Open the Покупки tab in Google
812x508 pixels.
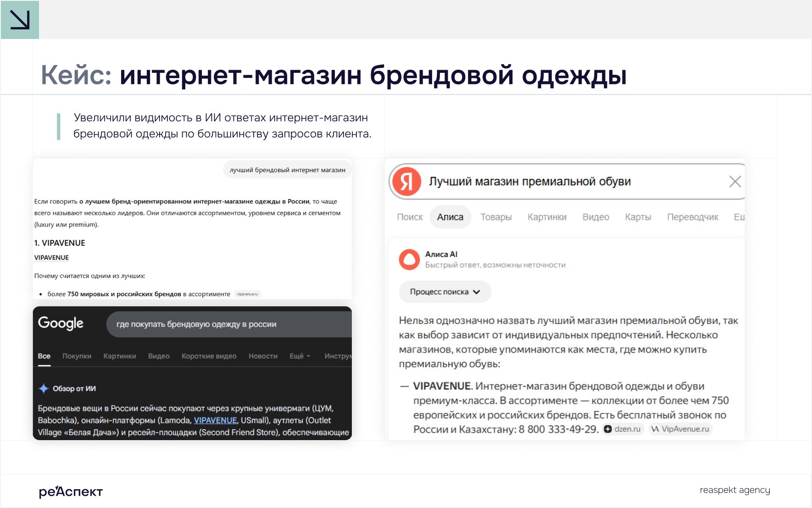[x=77, y=356]
